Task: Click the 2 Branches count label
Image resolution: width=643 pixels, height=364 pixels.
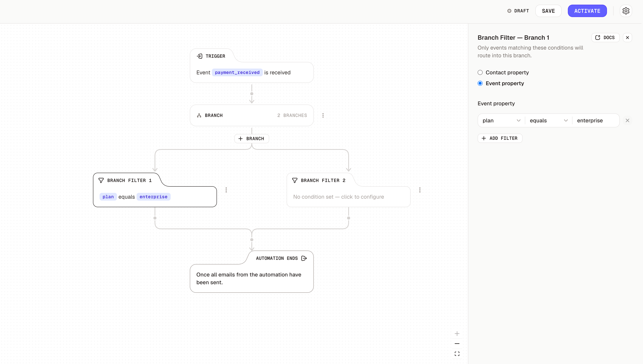Action: 292,115
